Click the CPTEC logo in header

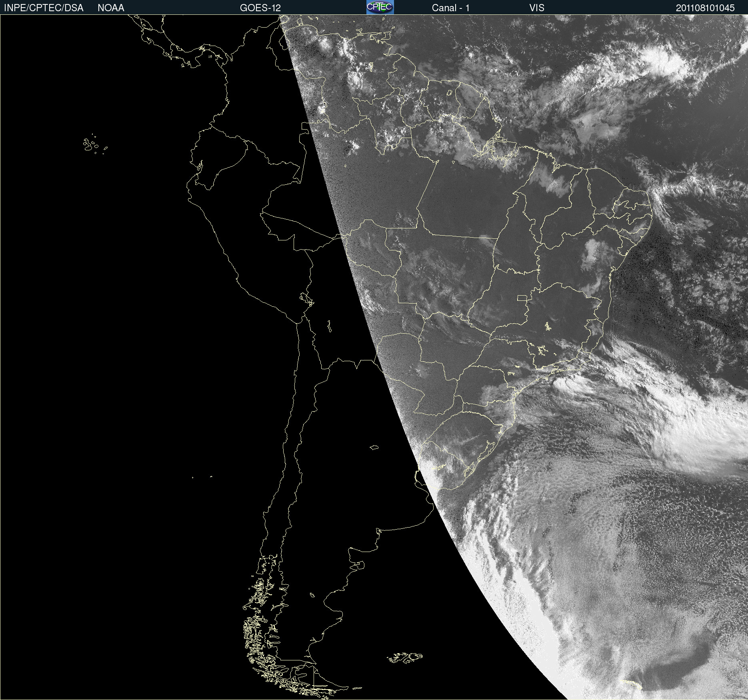pyautogui.click(x=380, y=7)
